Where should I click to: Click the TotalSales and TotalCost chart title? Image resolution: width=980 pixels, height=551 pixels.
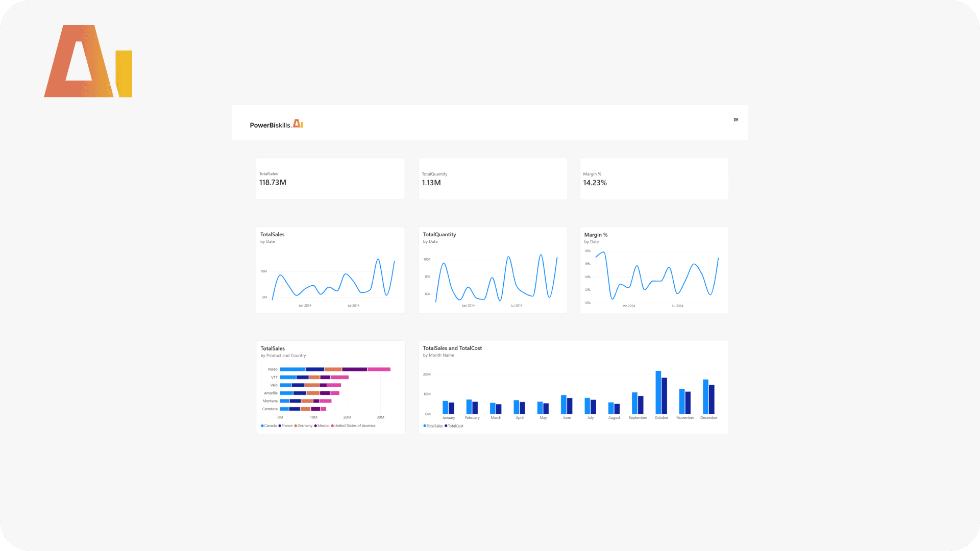coord(452,348)
